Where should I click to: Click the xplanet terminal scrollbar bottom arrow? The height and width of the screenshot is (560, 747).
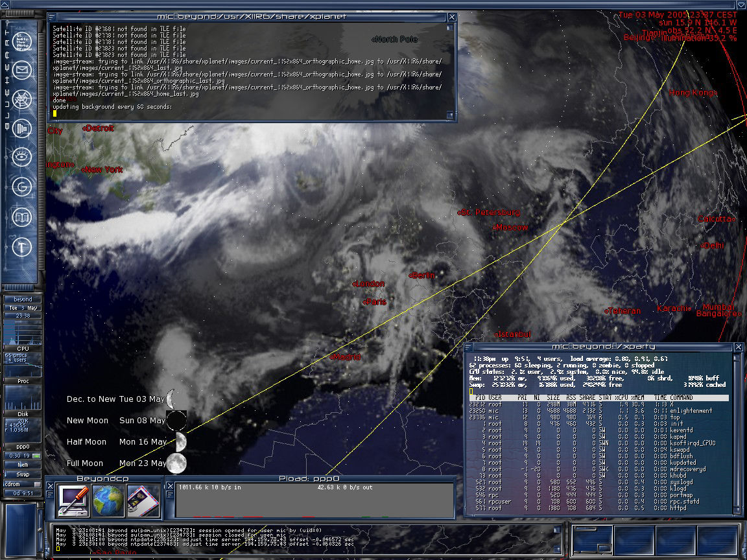450,115
